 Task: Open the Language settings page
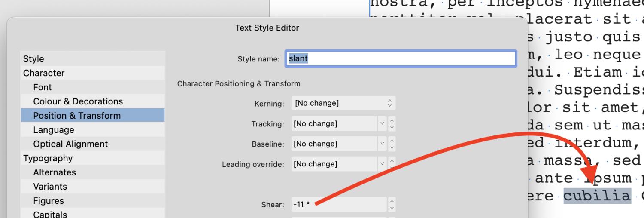click(x=54, y=130)
